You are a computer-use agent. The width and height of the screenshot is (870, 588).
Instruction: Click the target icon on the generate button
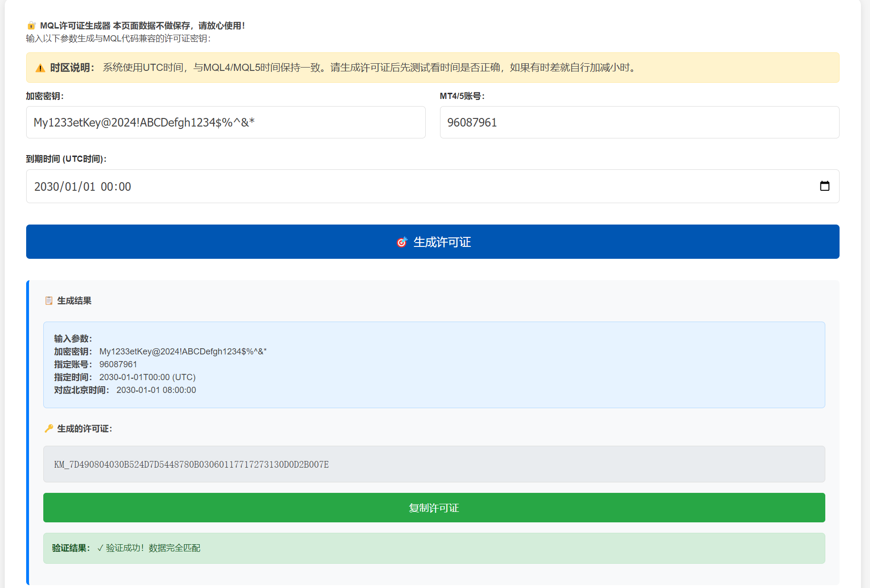pos(402,242)
